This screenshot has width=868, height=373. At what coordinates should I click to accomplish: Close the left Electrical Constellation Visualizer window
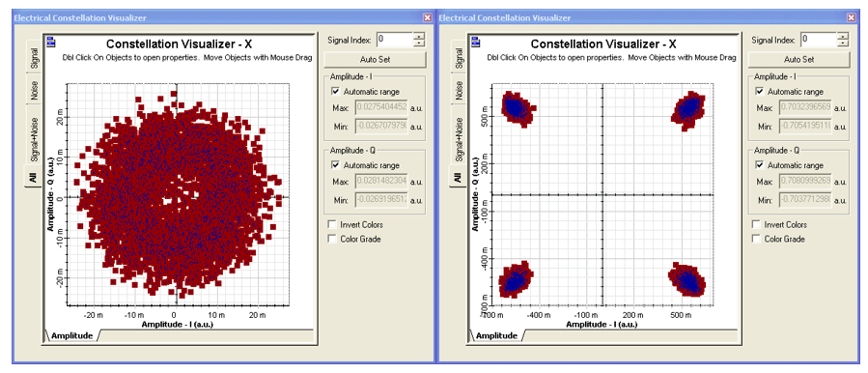click(x=428, y=17)
